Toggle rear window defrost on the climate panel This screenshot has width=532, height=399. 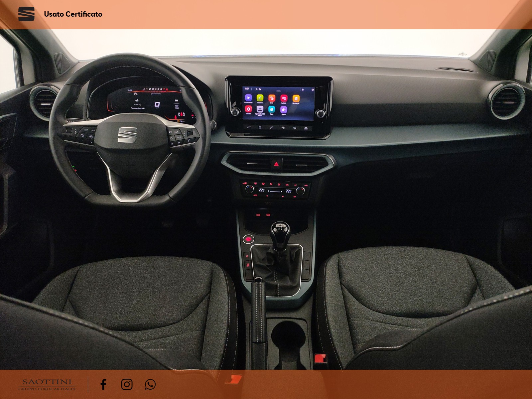click(x=255, y=184)
